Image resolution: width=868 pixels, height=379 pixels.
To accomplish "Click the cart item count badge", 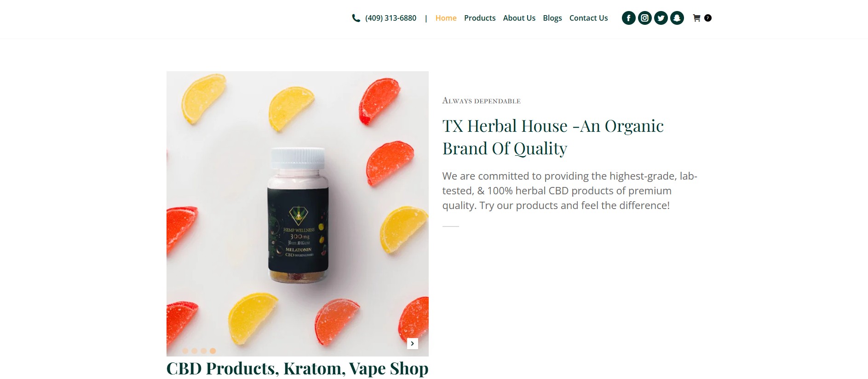I will 708,18.
